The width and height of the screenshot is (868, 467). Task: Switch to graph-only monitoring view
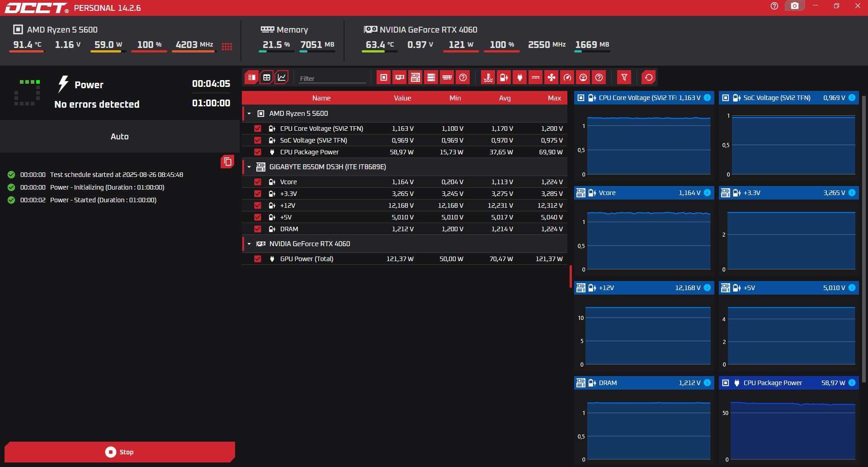282,77
